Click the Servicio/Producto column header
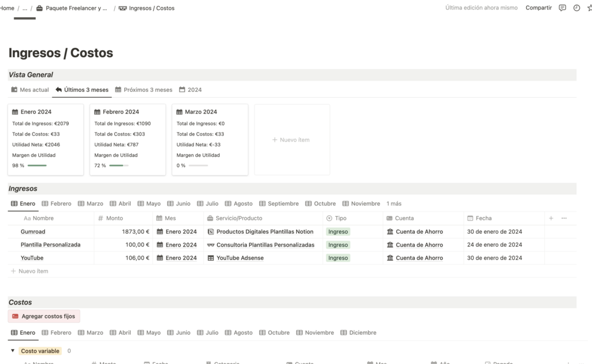 click(263, 219)
